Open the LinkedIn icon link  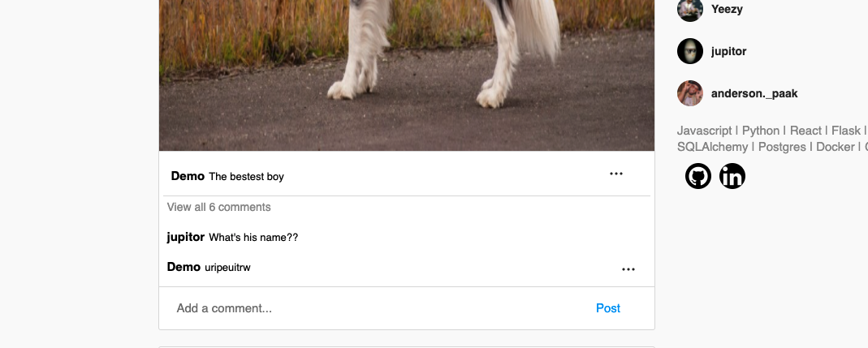(732, 176)
